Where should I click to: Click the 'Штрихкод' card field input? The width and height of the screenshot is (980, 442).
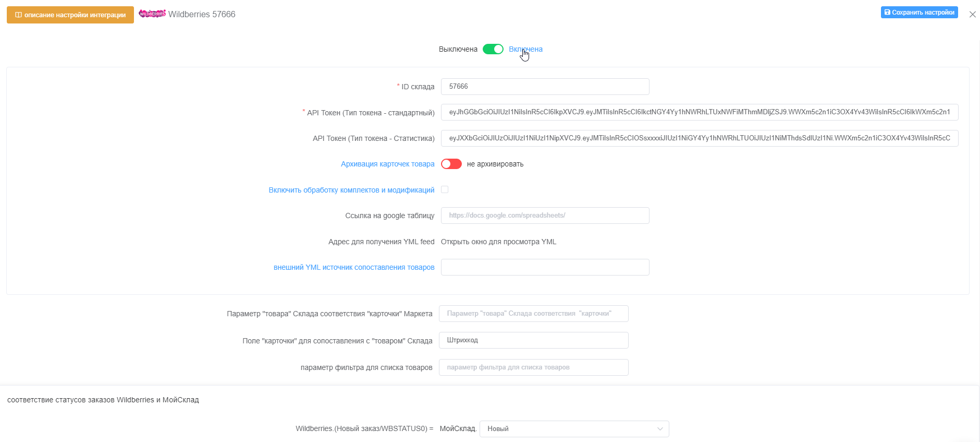(533, 340)
